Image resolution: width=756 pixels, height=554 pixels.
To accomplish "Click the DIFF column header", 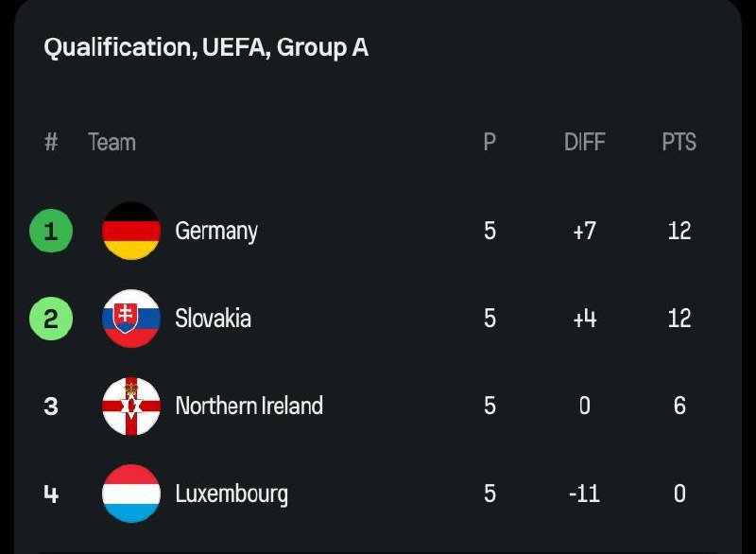I will coord(584,143).
